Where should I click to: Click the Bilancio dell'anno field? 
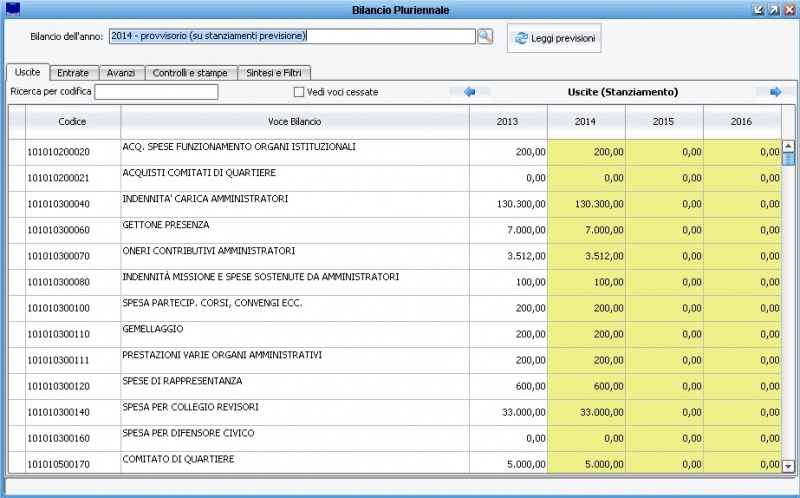290,37
